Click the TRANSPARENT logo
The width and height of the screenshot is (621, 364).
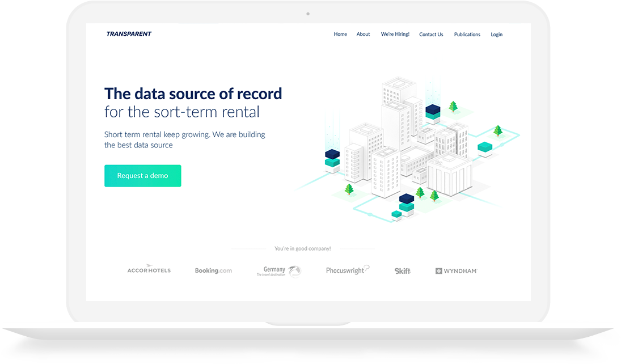tap(129, 34)
